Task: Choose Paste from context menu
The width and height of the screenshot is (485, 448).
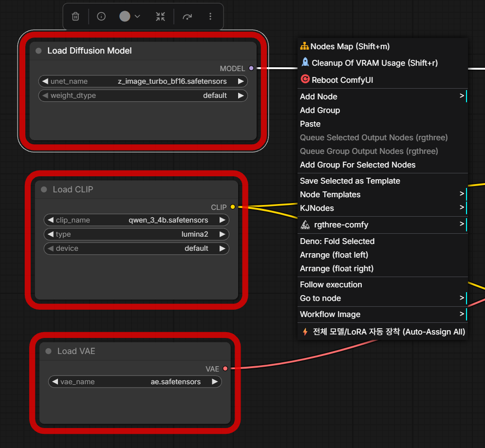Action: tap(383, 124)
